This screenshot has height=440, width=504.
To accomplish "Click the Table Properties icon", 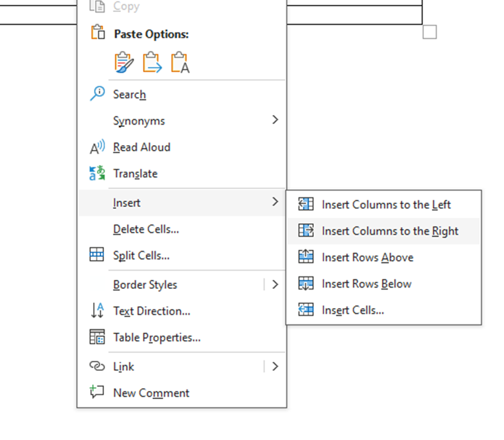I will [x=97, y=336].
